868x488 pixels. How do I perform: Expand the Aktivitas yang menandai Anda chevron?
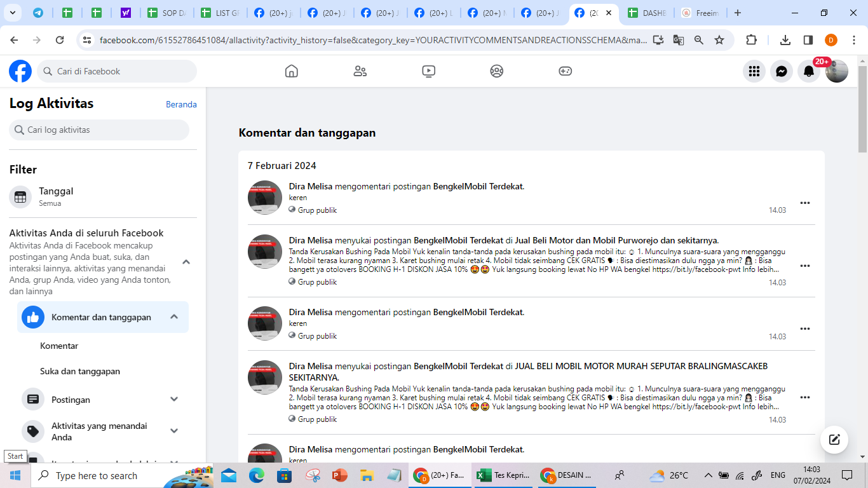[174, 431]
